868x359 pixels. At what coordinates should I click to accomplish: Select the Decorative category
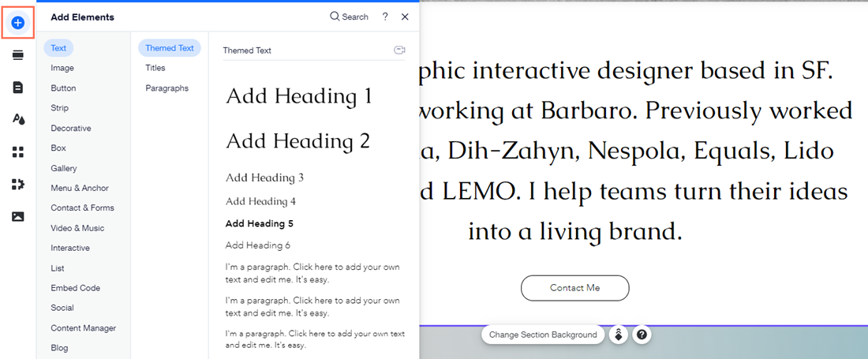pyautogui.click(x=71, y=129)
